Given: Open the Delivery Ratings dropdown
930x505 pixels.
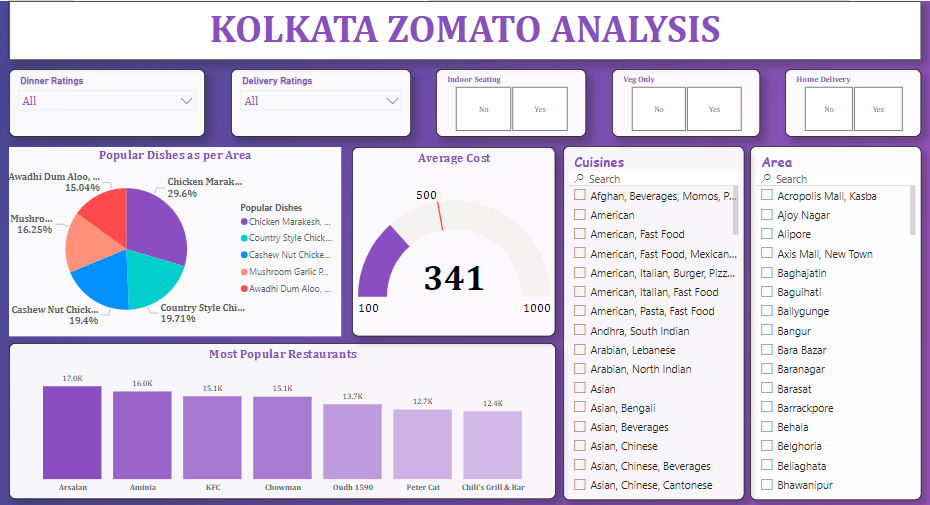Looking at the screenshot, I should point(392,101).
